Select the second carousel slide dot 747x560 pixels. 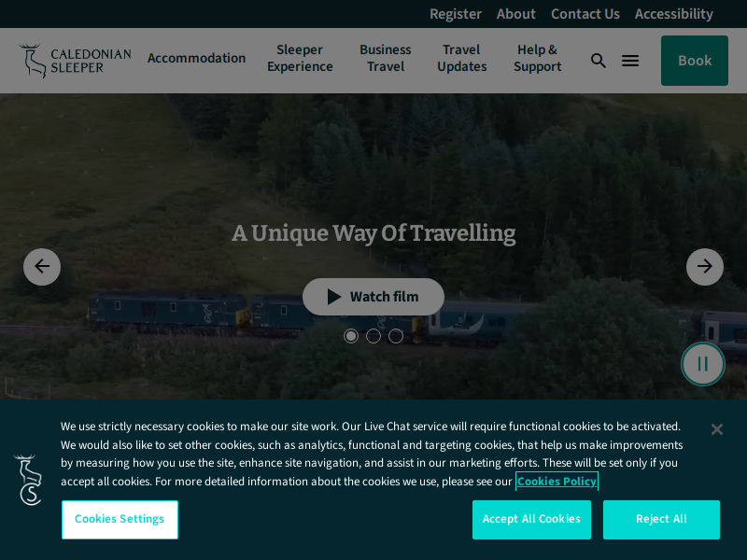pyautogui.click(x=373, y=336)
